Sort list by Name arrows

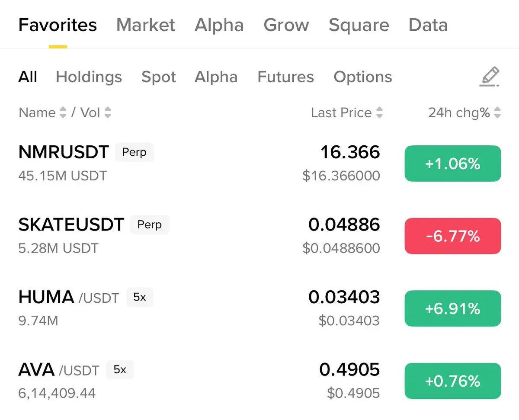click(63, 113)
